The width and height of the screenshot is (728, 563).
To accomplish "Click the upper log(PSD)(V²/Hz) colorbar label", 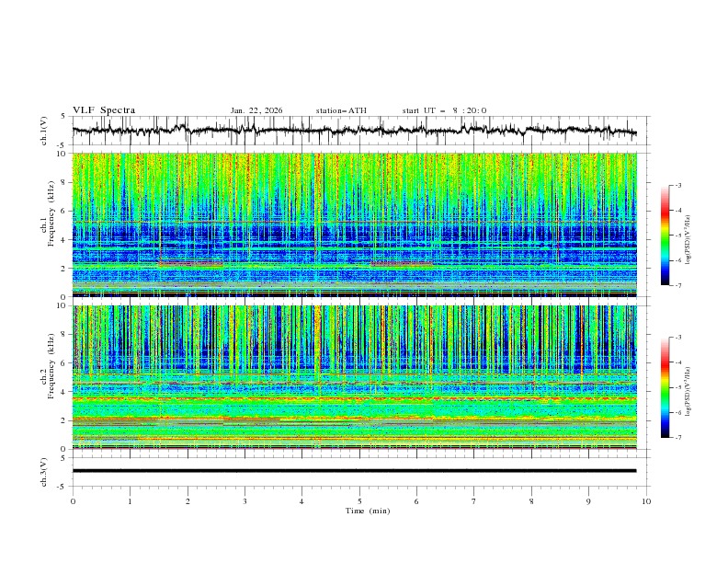I will coord(688,240).
